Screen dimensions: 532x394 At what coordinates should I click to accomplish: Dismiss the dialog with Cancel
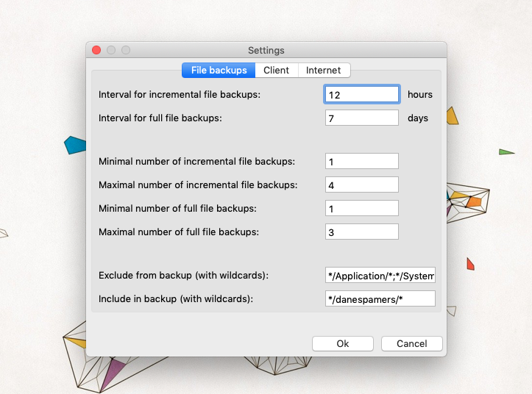[412, 344]
